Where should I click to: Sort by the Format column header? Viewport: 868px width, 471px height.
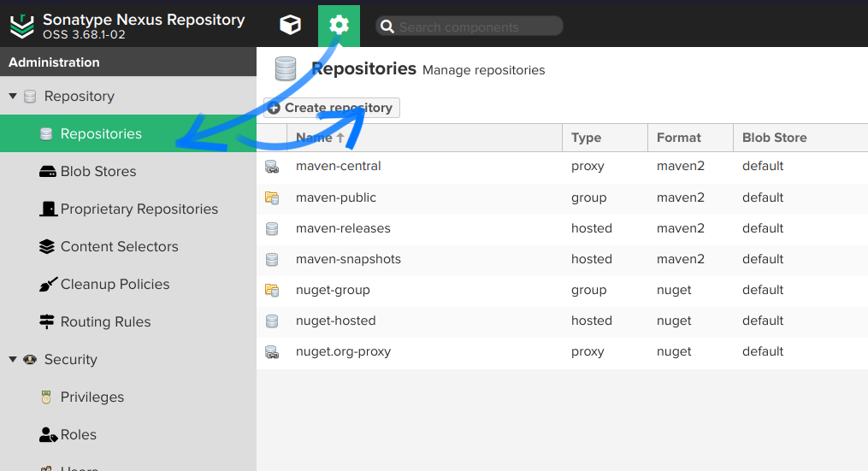pyautogui.click(x=679, y=138)
